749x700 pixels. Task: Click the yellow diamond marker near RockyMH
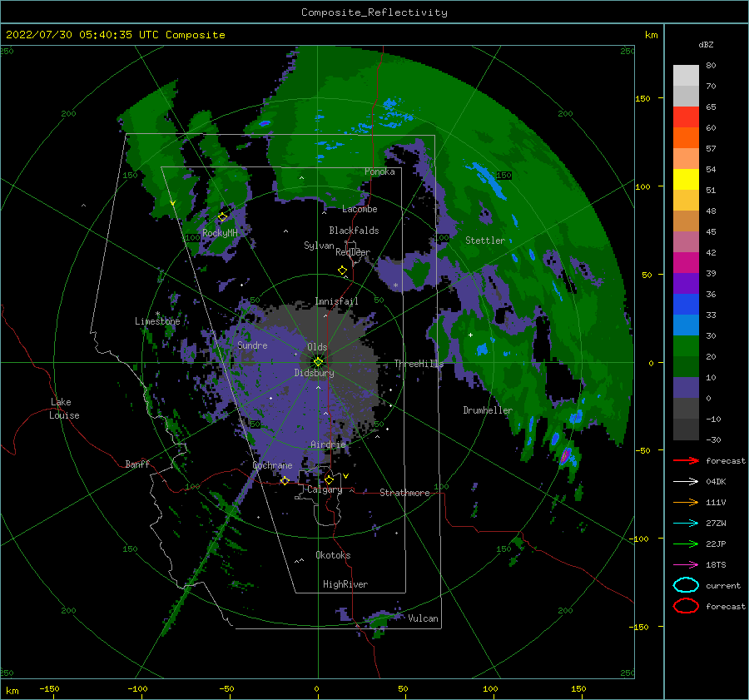(222, 217)
